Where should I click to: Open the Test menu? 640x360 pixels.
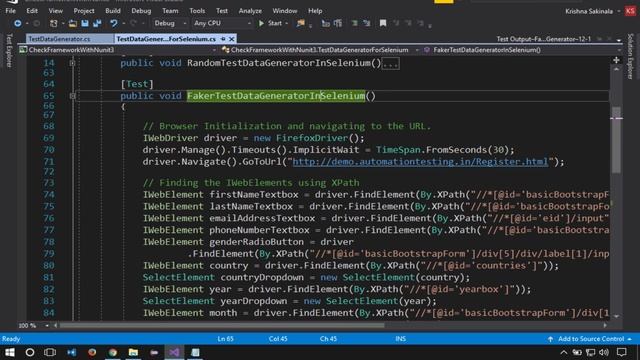pos(222,11)
